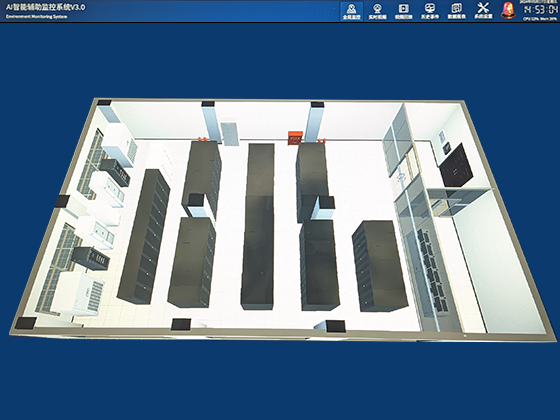Open the data reports icon
The height and width of the screenshot is (420, 560).
(456, 11)
